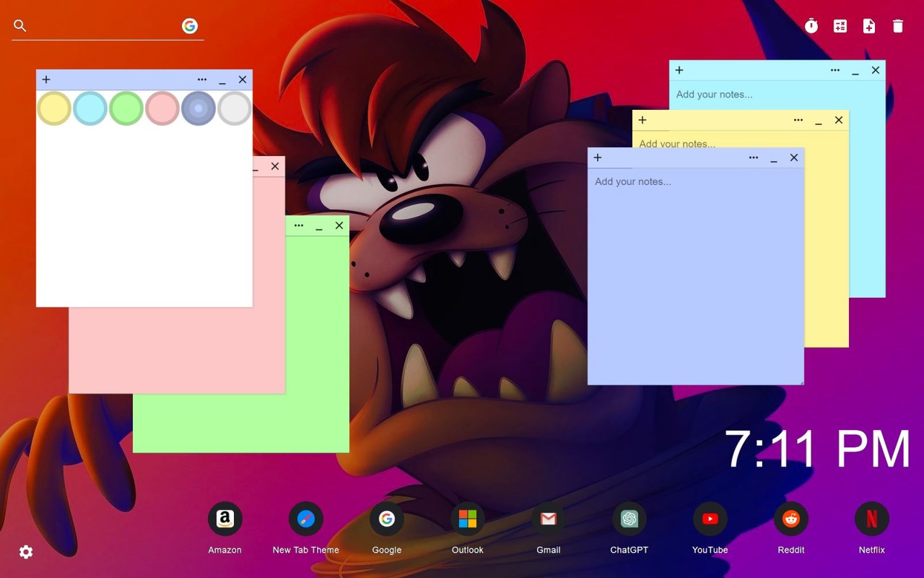Click the periwinkle note's "Add your notes..." area

point(696,276)
